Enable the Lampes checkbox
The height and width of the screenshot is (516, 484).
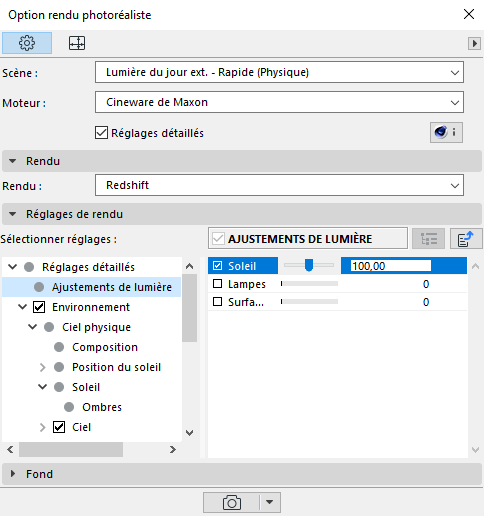[218, 284]
